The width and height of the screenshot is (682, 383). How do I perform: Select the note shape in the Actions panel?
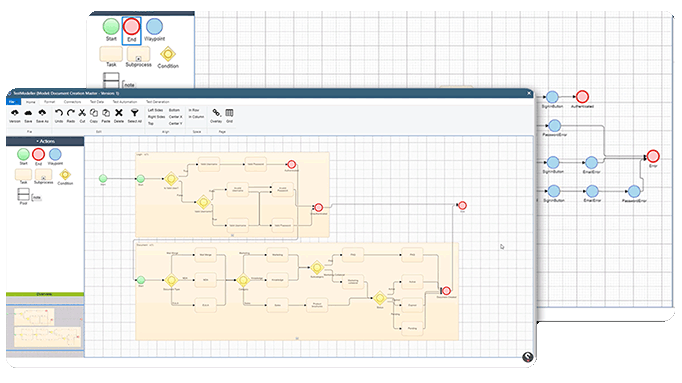coord(37,197)
